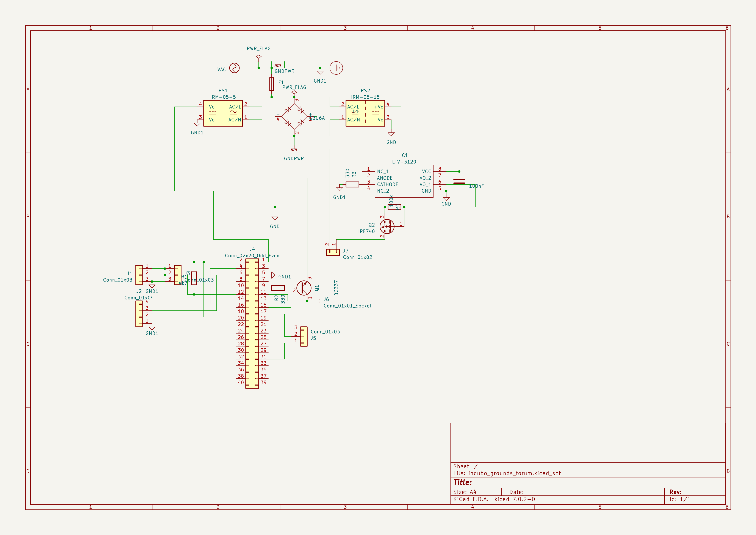
Task: Select the GND1 symbol beside J4 pin 5
Action: (273, 275)
